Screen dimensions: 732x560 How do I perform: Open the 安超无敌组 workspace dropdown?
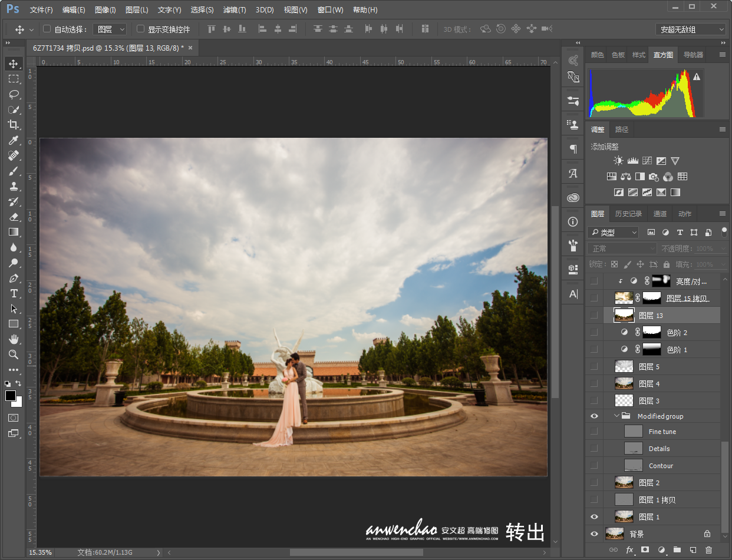(x=691, y=29)
